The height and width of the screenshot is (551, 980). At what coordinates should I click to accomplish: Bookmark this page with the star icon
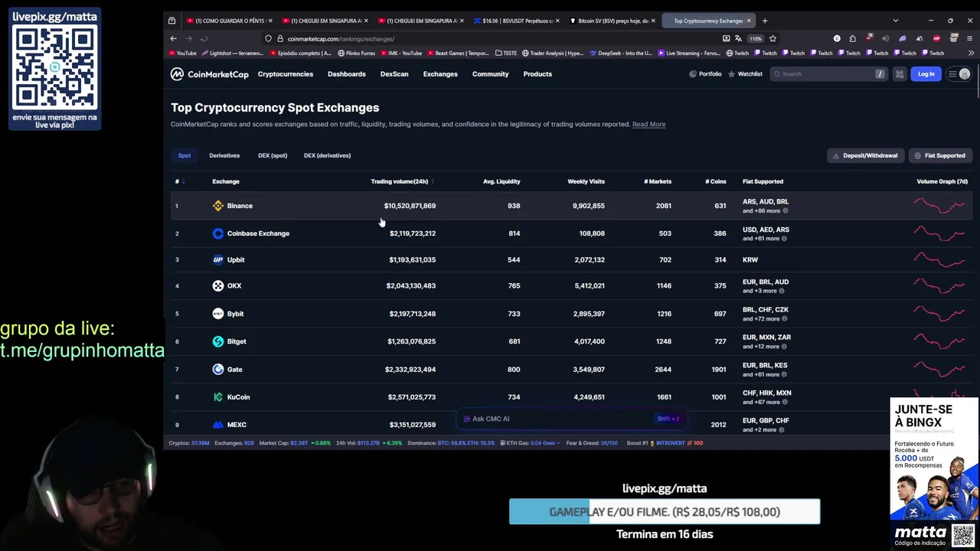point(773,38)
